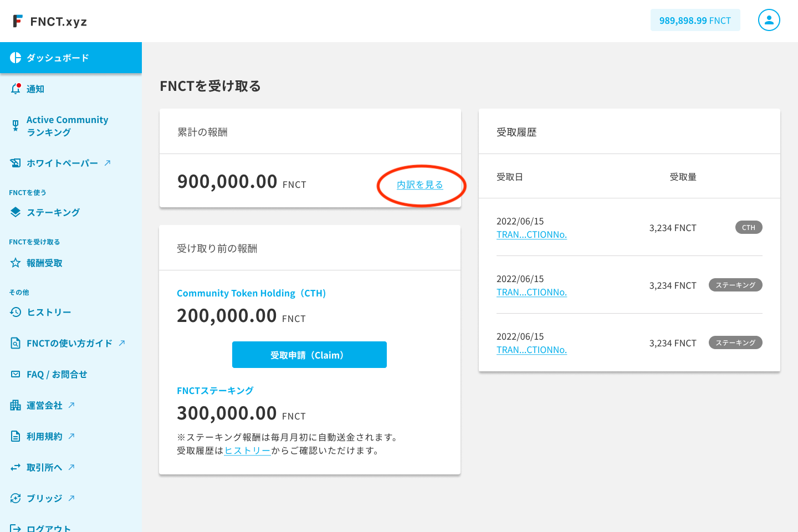Click the FNCTの使い方ガイド sidebar label
This screenshot has height=532, width=798.
[x=69, y=343]
